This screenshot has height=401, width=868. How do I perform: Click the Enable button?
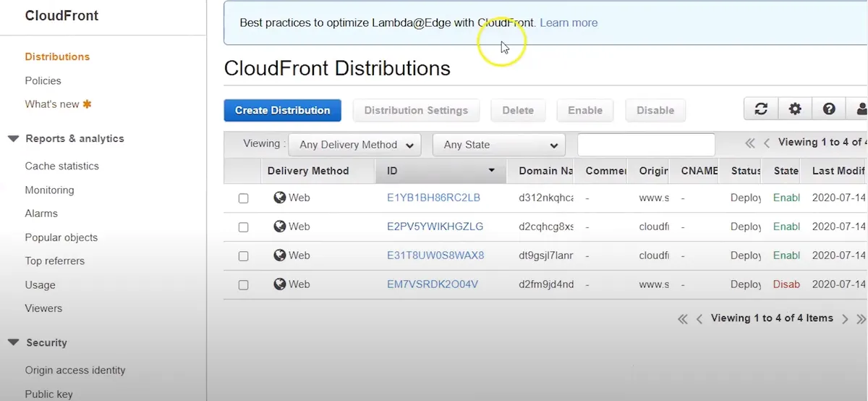point(585,110)
